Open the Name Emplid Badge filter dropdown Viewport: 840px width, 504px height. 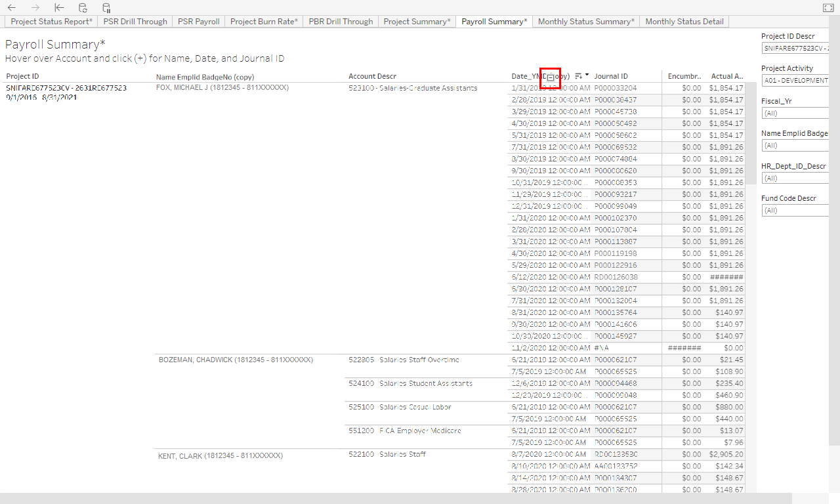[x=795, y=146]
